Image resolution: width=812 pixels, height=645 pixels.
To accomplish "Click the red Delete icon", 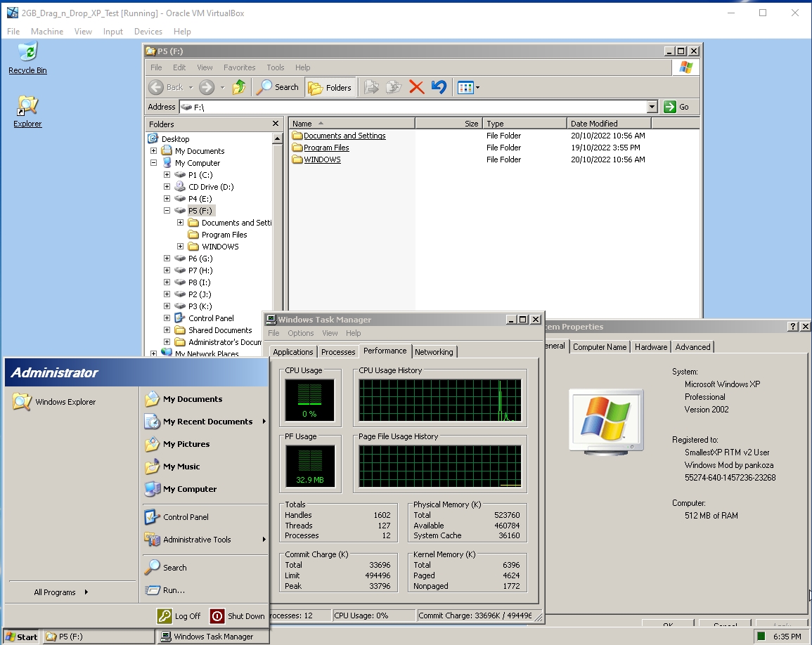I will click(416, 87).
